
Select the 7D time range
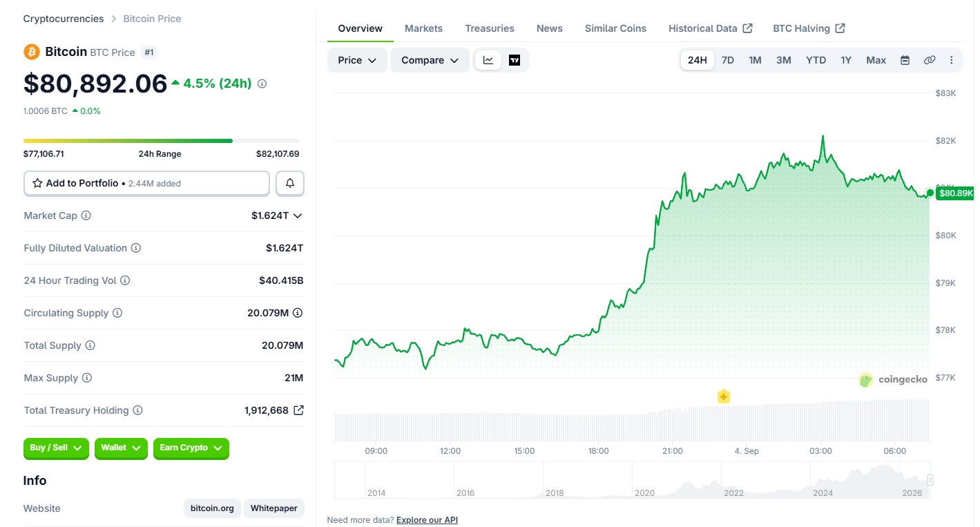pyautogui.click(x=728, y=60)
